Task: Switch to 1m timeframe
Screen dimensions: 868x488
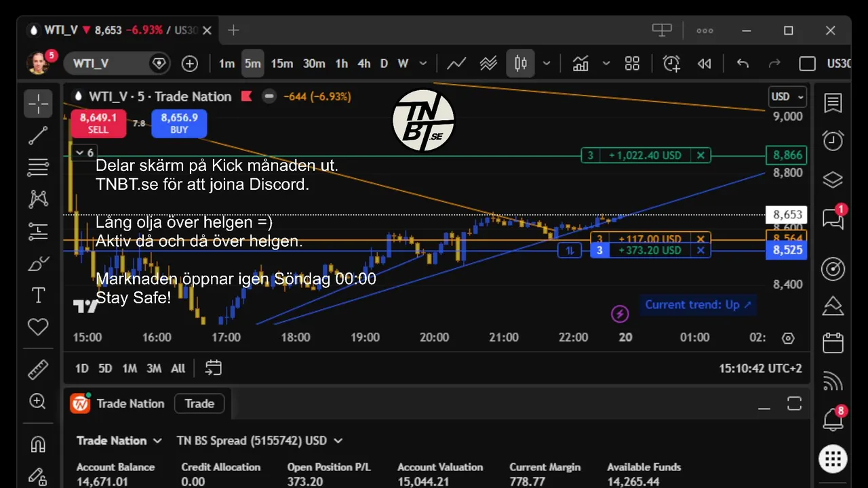Action: pyautogui.click(x=226, y=64)
